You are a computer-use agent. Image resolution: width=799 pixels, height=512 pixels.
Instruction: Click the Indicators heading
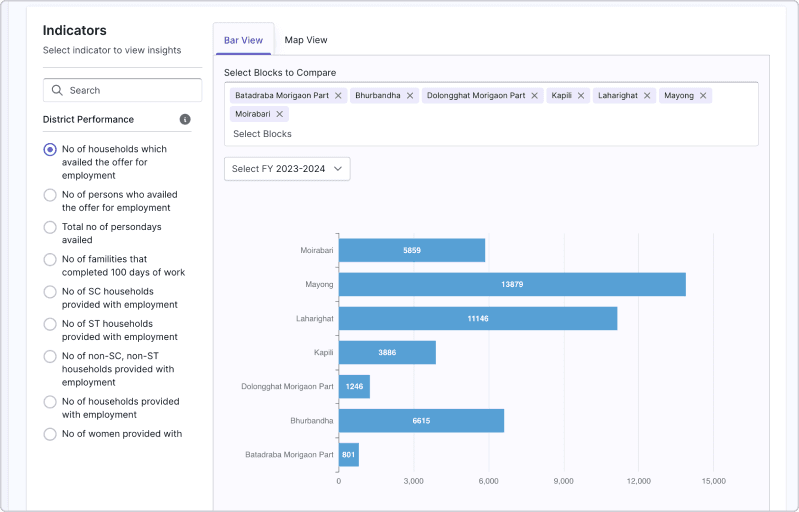(x=74, y=31)
